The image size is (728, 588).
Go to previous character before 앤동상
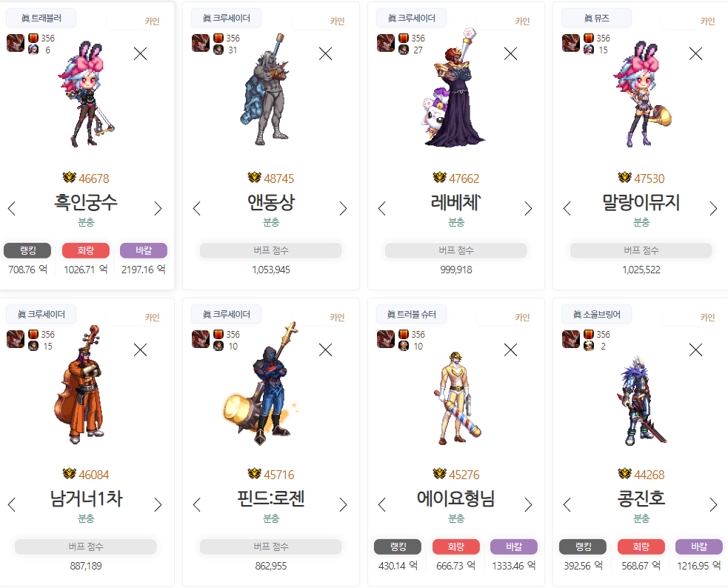coord(197,208)
